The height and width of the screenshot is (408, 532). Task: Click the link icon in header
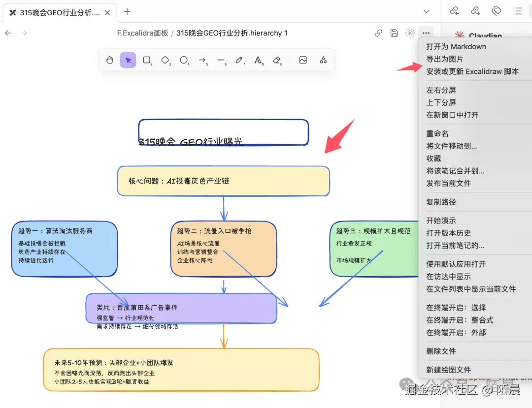point(378,33)
